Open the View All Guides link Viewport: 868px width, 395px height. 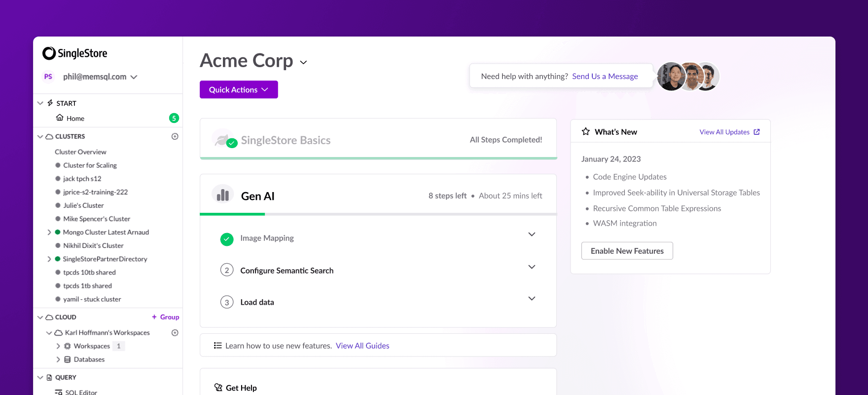[362, 346]
